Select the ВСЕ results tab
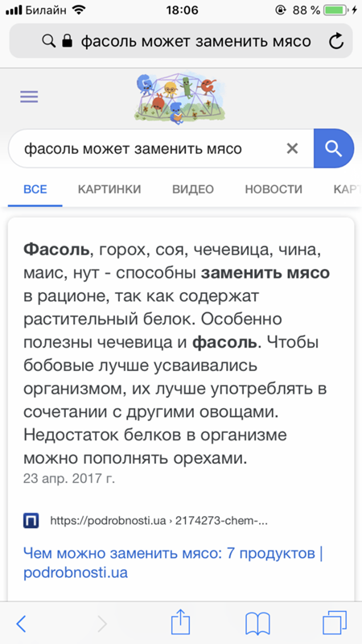The width and height of the screenshot is (362, 644). (35, 189)
